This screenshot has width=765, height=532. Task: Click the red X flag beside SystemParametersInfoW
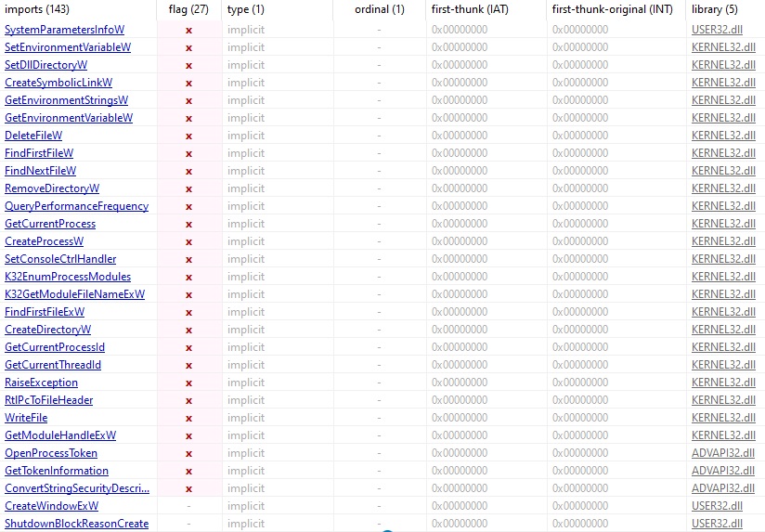pyautogui.click(x=188, y=30)
